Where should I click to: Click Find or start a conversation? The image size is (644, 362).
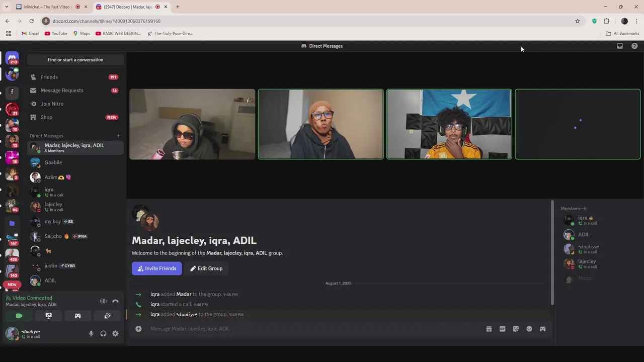[75, 60]
